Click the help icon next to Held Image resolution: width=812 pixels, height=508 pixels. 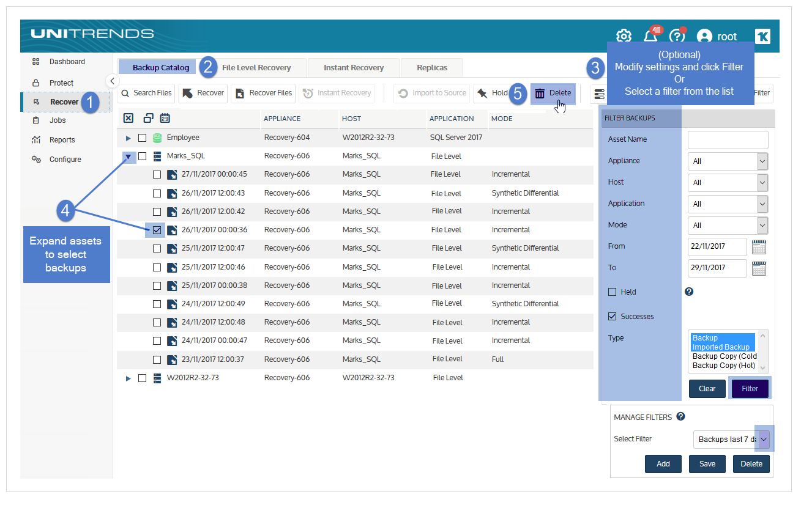pyautogui.click(x=688, y=292)
